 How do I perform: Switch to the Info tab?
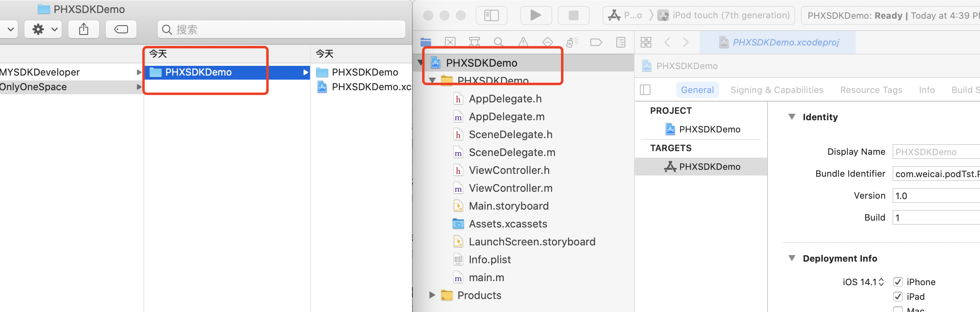(927, 90)
